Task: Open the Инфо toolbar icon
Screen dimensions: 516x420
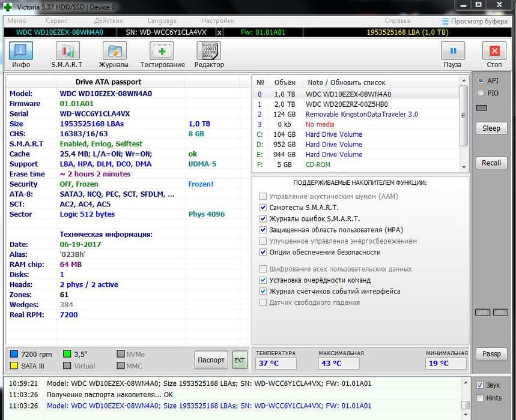Action: click(21, 51)
